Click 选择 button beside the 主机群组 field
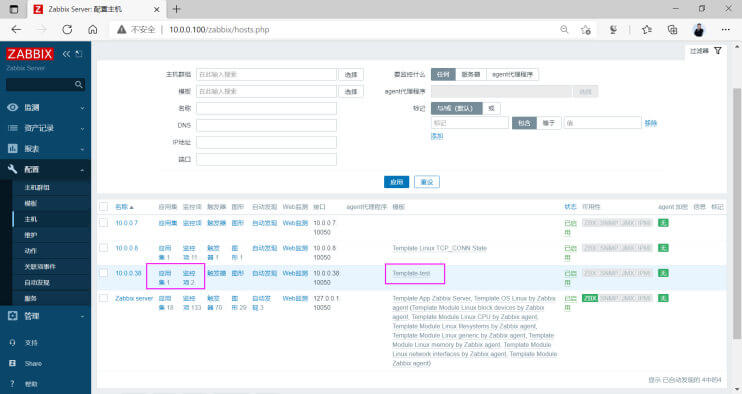The height and width of the screenshot is (394, 742). (351, 74)
